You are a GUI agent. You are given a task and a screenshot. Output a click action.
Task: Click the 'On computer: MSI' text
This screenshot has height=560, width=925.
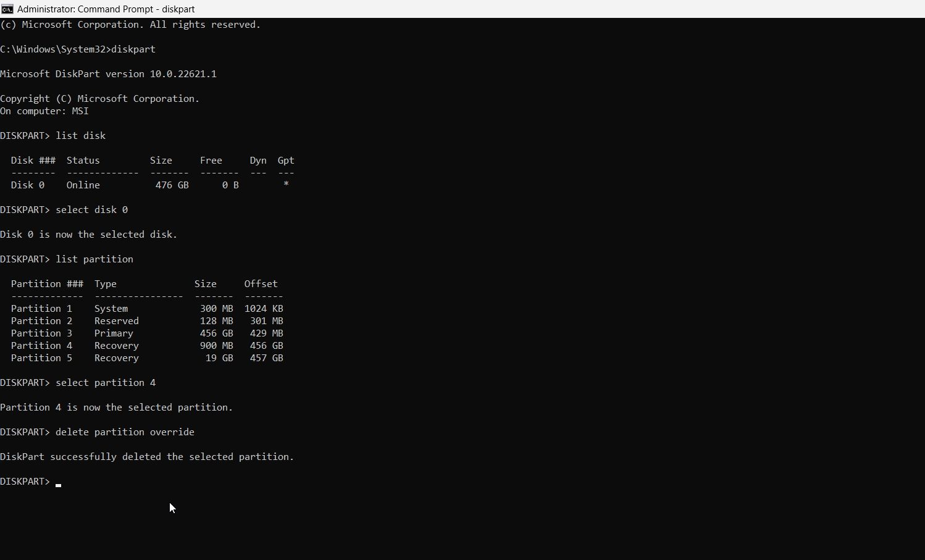click(x=44, y=111)
